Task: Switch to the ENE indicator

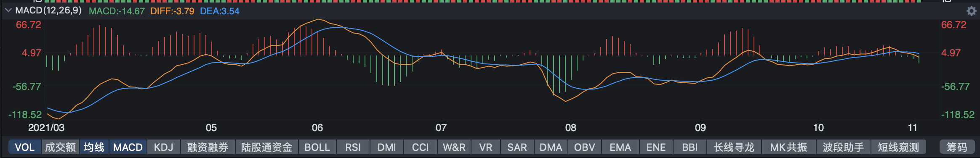Action: coord(656,147)
